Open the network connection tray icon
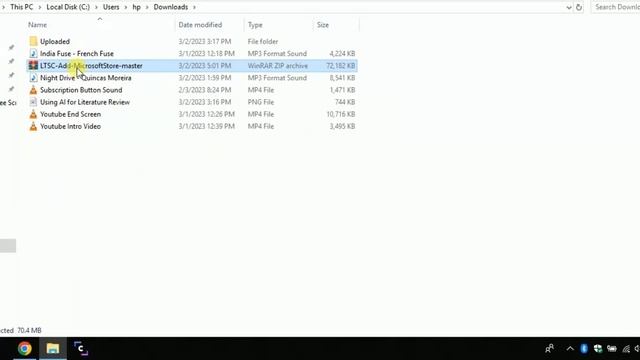 pos(626,349)
